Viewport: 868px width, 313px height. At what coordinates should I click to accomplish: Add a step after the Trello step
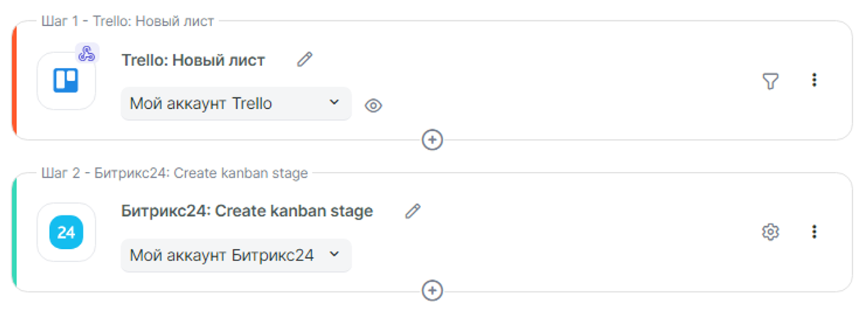point(432,140)
